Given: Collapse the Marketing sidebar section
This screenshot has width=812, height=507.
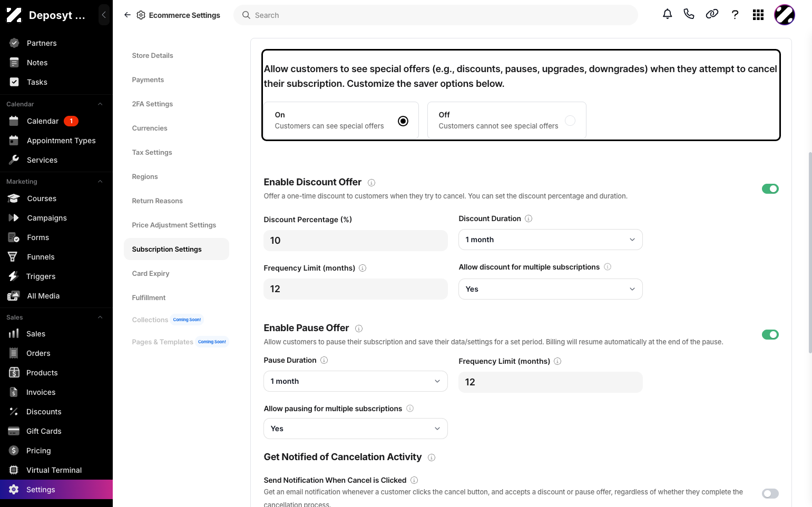Looking at the screenshot, I should point(100,182).
